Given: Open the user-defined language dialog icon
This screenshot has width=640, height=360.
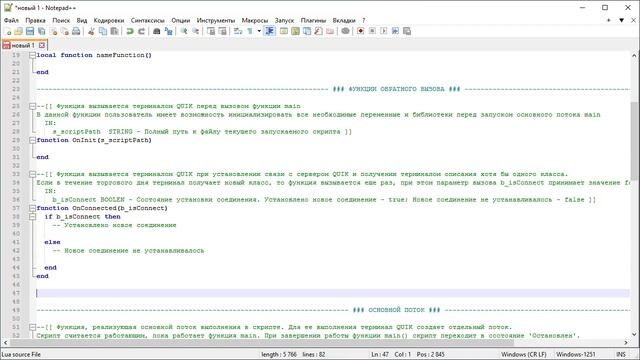Looking at the screenshot, I should (284, 31).
